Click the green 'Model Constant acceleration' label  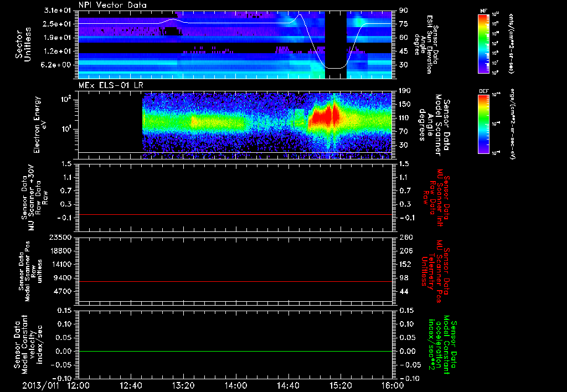tap(442, 345)
